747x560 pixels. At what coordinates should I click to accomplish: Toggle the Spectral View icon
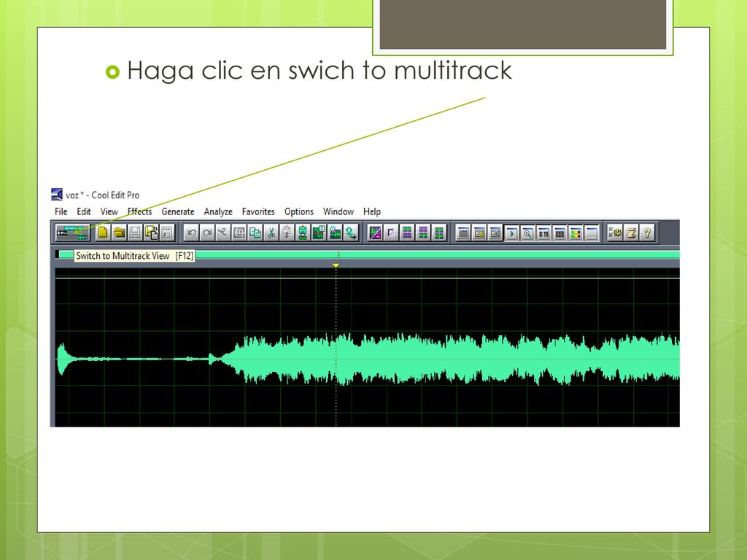tap(376, 233)
